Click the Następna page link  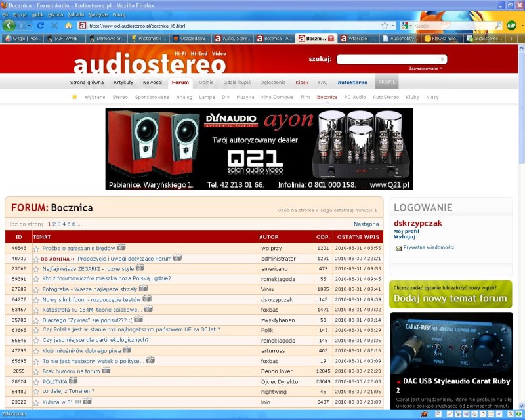pyautogui.click(x=366, y=224)
